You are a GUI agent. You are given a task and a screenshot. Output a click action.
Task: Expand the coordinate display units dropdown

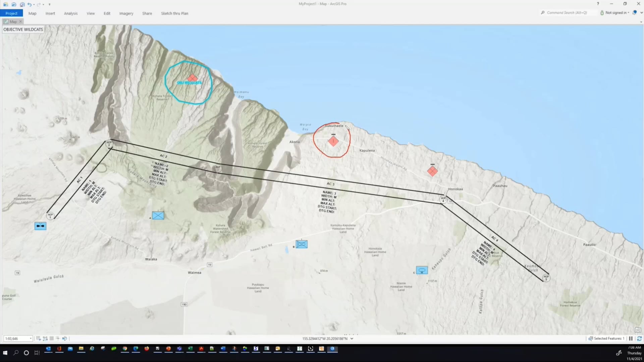[352, 339]
